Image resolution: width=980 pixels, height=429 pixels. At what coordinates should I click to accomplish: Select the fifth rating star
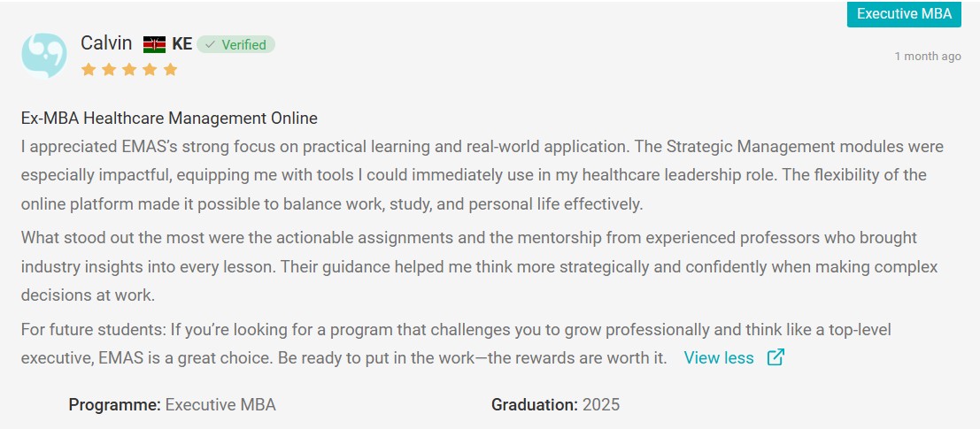coord(170,69)
